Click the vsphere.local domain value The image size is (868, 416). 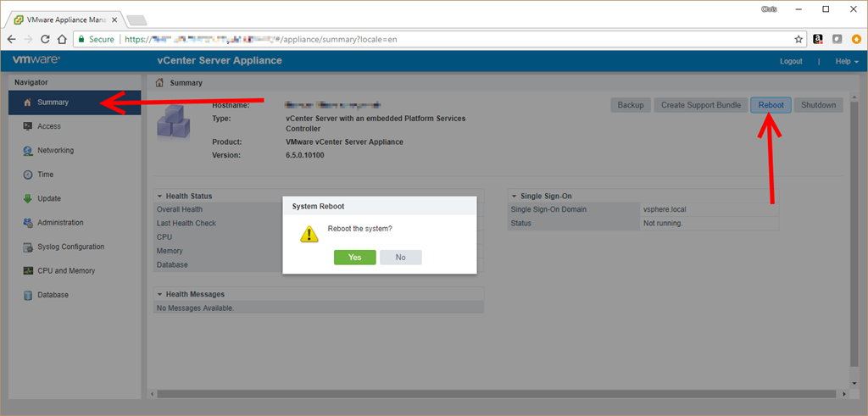[x=665, y=209]
